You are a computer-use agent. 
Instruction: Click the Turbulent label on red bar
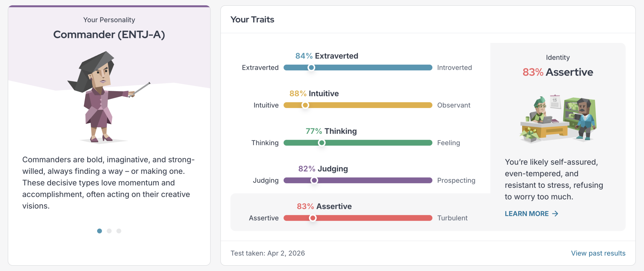click(x=452, y=218)
